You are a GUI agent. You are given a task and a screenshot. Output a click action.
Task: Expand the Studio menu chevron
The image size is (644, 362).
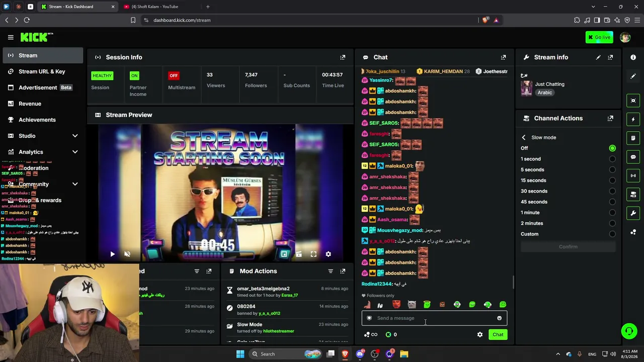point(75,136)
